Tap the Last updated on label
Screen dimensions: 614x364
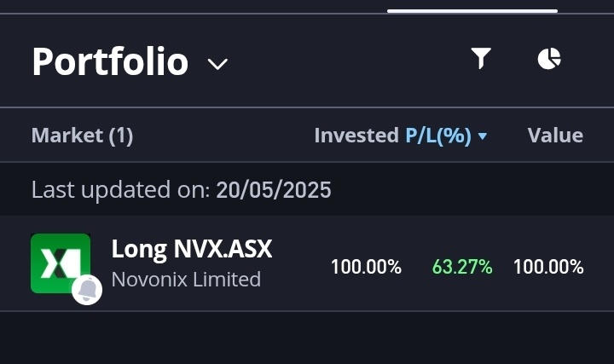tap(120, 190)
